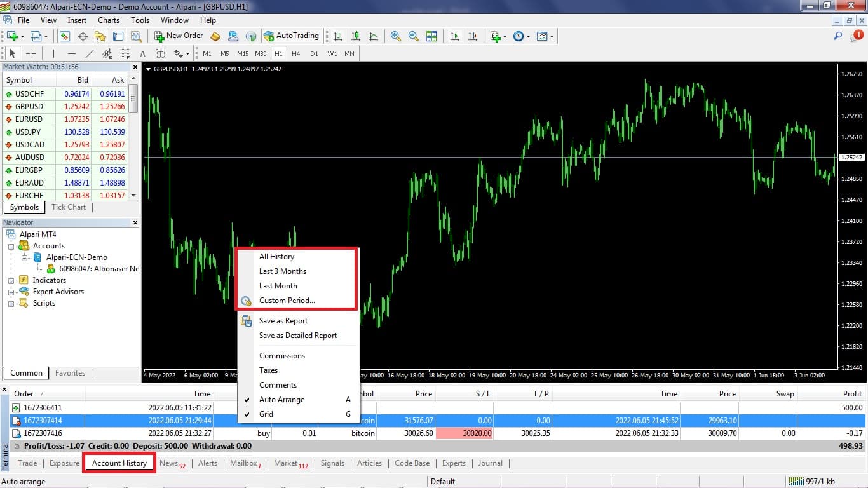The height and width of the screenshot is (488, 868).
Task: Select the Text Label tool
Action: tap(160, 53)
